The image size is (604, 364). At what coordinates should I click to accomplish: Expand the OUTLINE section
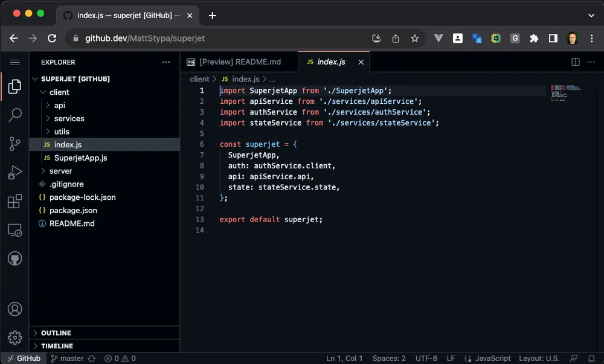point(54,333)
